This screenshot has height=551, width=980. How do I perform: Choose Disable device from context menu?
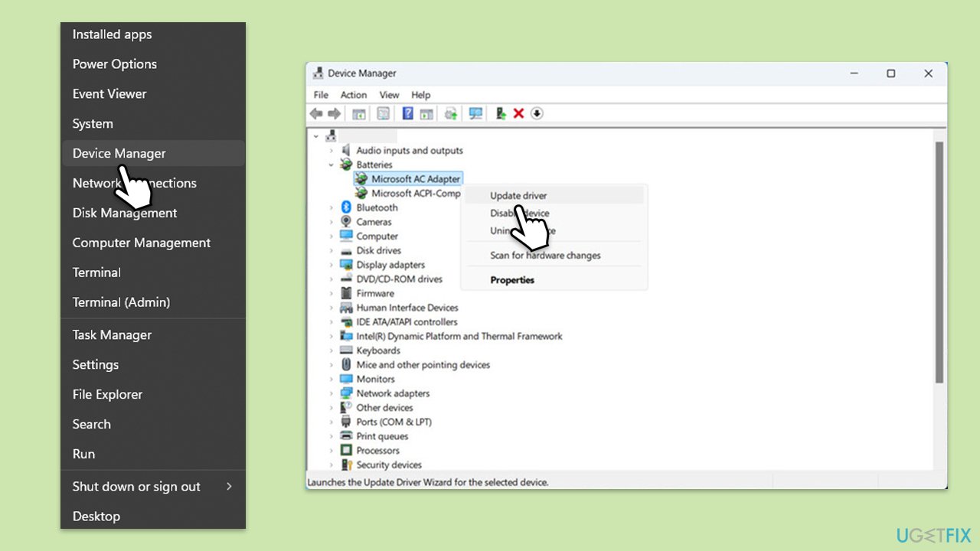(x=554, y=214)
